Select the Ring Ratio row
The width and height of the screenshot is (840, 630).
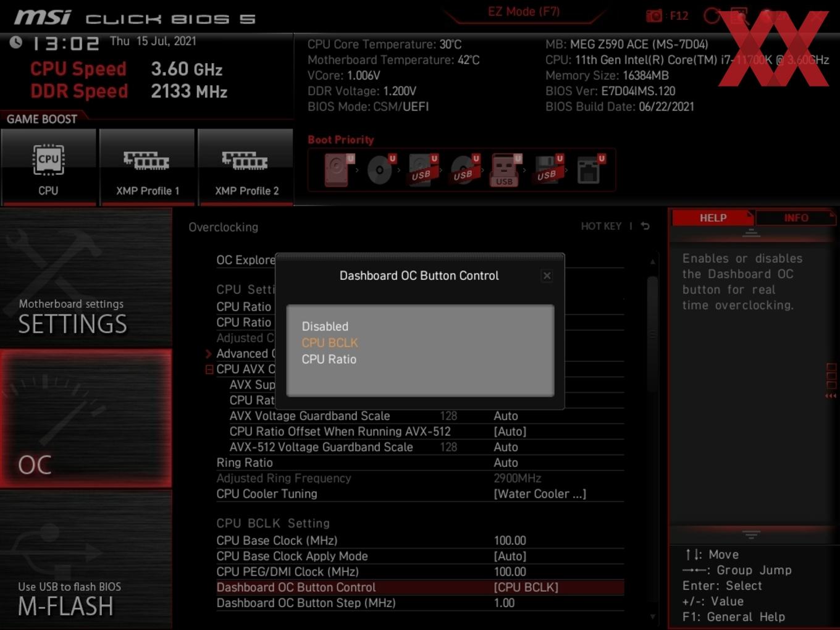pos(419,463)
